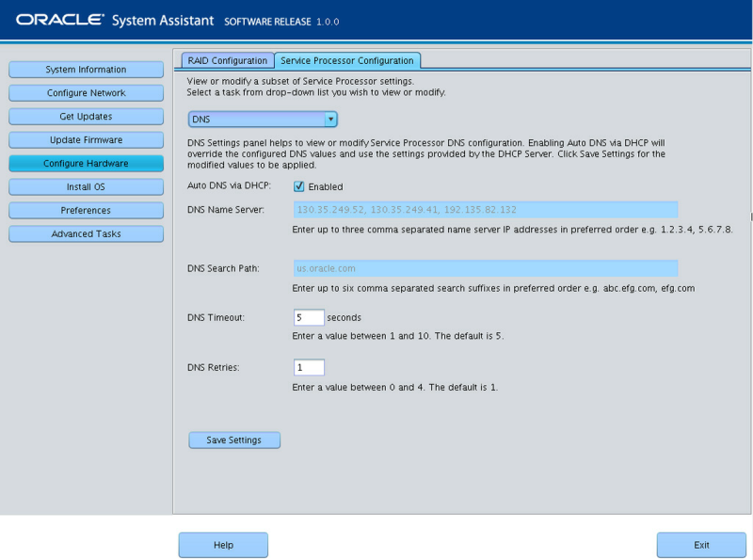Select Configure Hardware in sidebar
Screen dimensions: 753x560
(86, 163)
